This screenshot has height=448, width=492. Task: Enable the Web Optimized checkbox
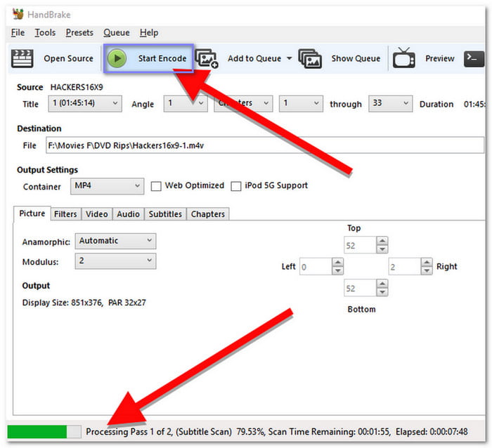click(x=156, y=186)
